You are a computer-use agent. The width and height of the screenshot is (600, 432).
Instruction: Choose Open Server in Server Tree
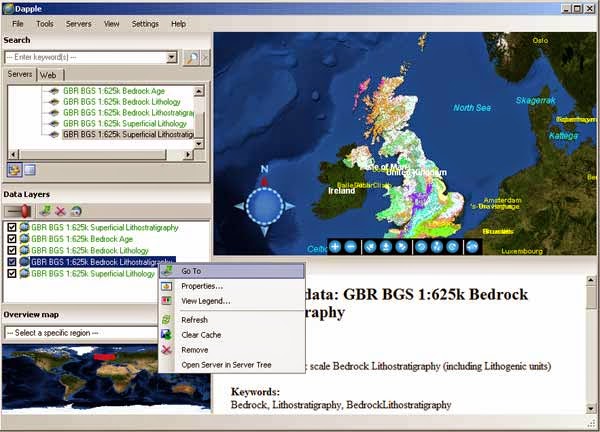coord(232,365)
